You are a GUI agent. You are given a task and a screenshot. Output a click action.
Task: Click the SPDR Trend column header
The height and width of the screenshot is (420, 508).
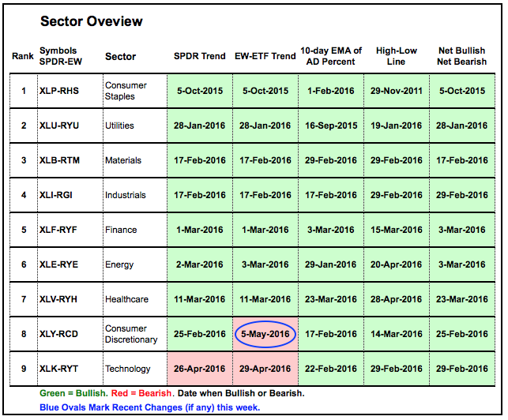click(200, 56)
